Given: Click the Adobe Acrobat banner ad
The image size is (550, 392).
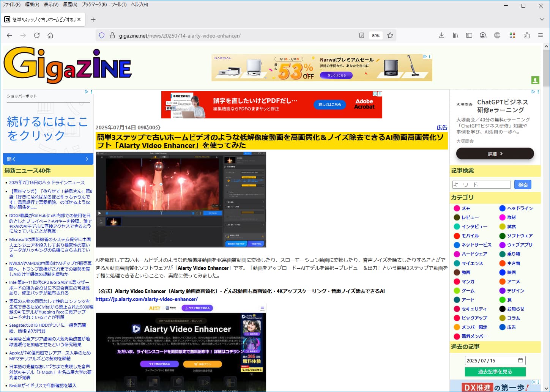Looking at the screenshot, I should 271,104.
